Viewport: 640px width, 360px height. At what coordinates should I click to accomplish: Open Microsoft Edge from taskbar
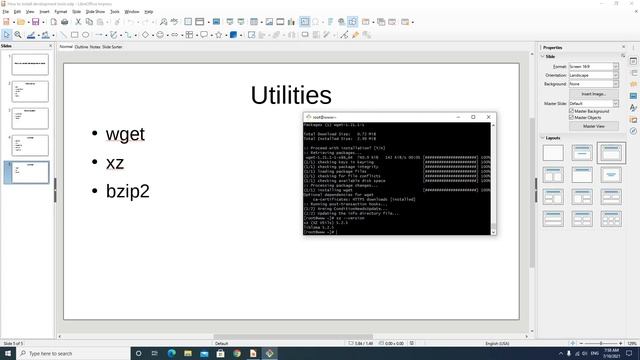pyautogui.click(x=171, y=353)
